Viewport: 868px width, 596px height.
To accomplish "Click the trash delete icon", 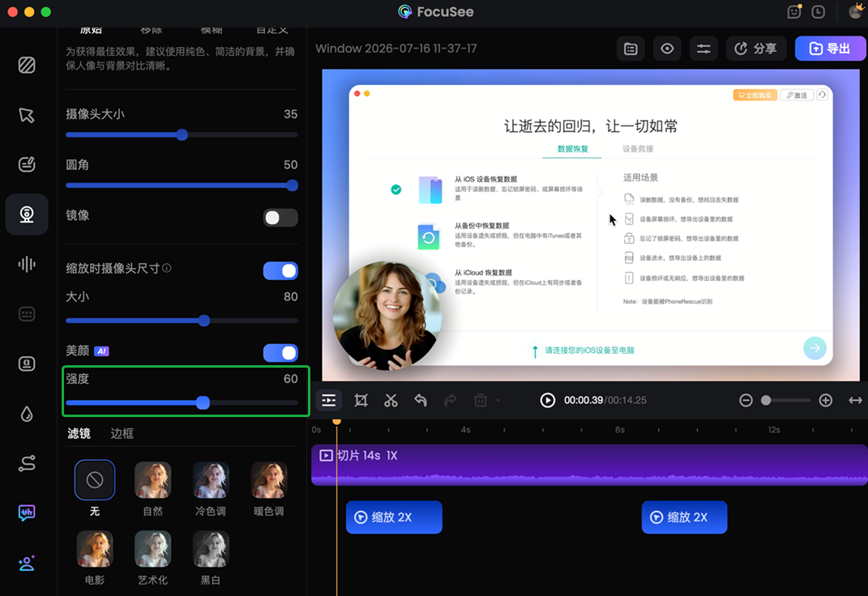I will point(480,400).
